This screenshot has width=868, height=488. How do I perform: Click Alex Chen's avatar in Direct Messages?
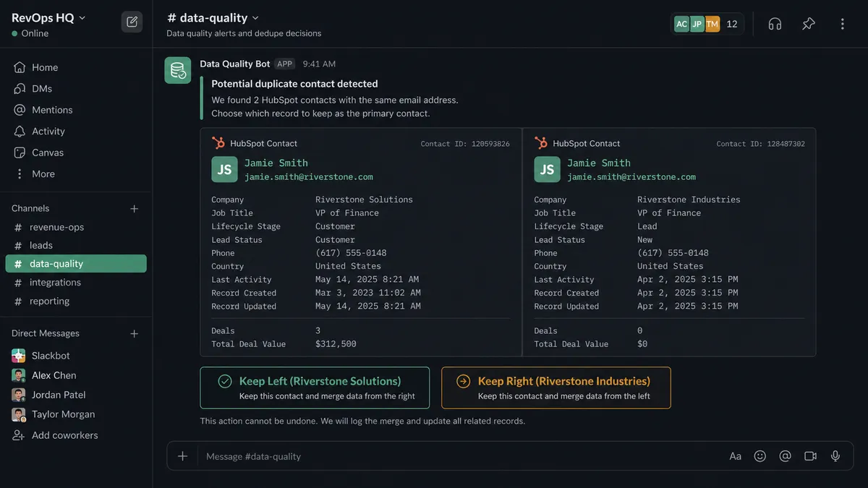(19, 375)
